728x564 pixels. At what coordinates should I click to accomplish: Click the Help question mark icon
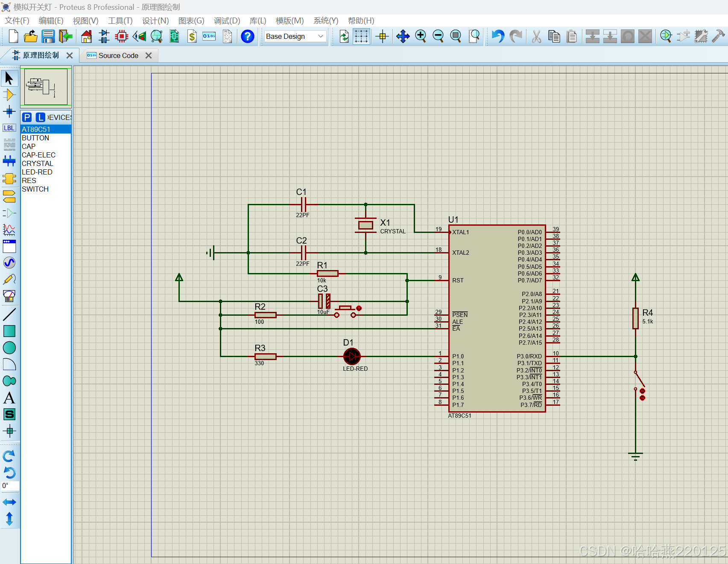pyautogui.click(x=248, y=37)
